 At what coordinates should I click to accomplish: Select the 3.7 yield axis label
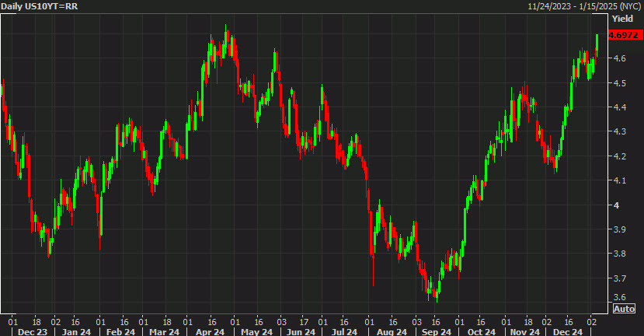tap(619, 278)
